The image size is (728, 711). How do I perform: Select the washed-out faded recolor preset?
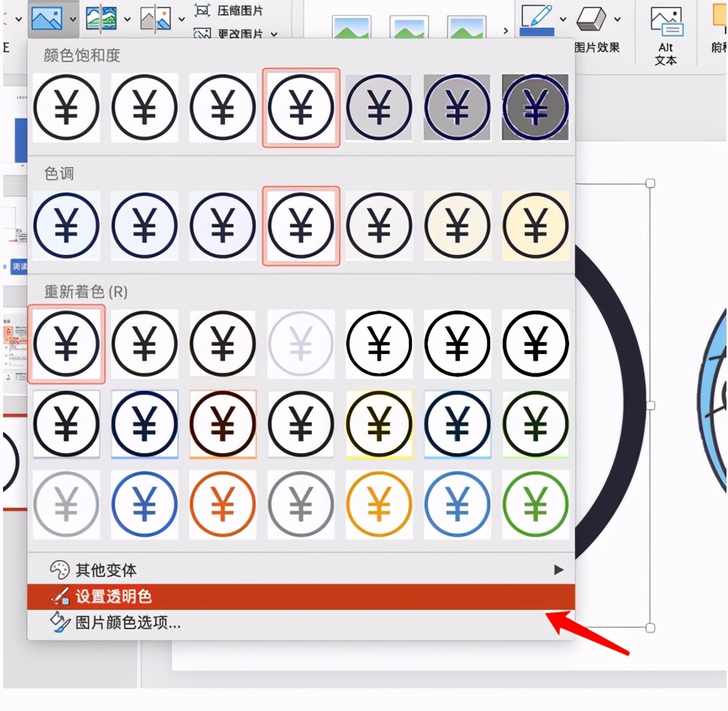pyautogui.click(x=301, y=344)
